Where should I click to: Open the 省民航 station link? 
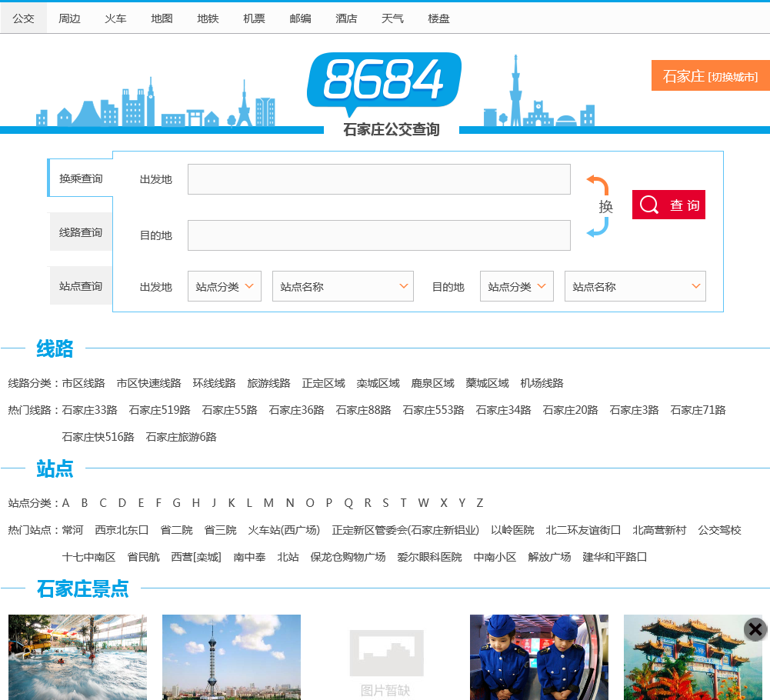pos(143,557)
